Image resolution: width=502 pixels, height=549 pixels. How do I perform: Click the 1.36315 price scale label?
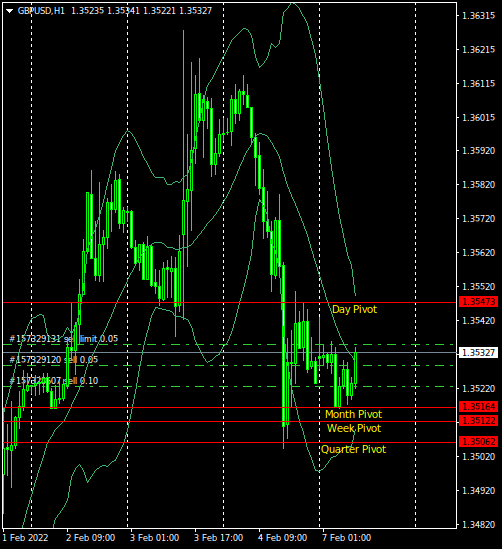[479, 16]
